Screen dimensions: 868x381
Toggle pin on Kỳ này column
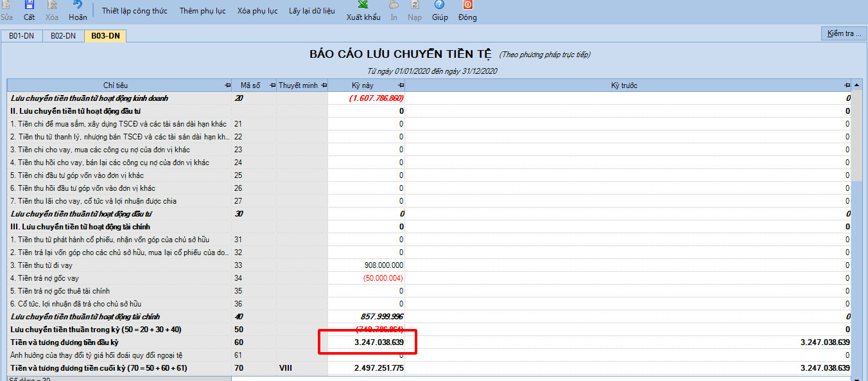coord(401,85)
